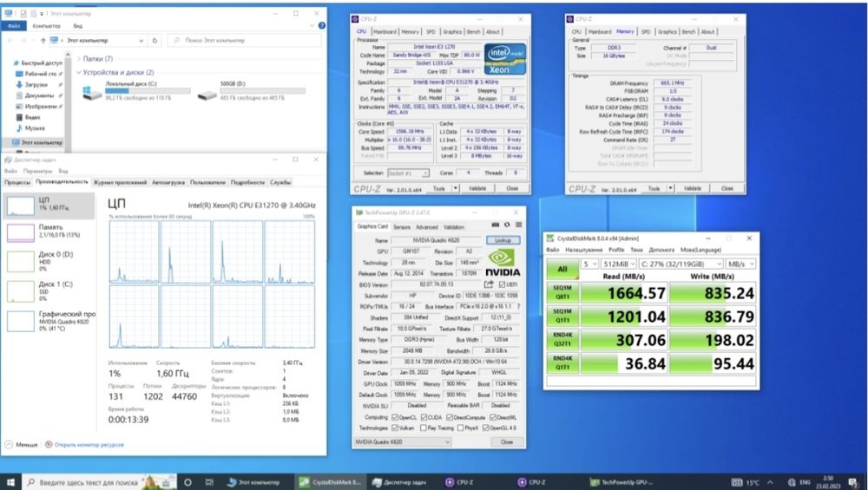Open Downloads in Explorer sidebar

(36, 85)
